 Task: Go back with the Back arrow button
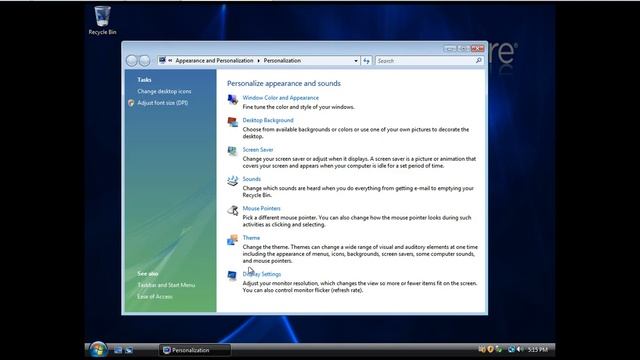coord(131,61)
